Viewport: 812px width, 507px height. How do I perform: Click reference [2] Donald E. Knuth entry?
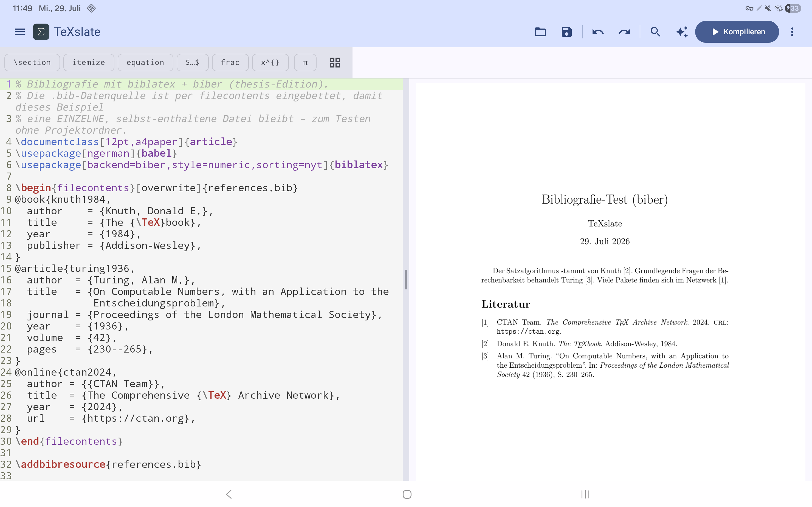[579, 344]
